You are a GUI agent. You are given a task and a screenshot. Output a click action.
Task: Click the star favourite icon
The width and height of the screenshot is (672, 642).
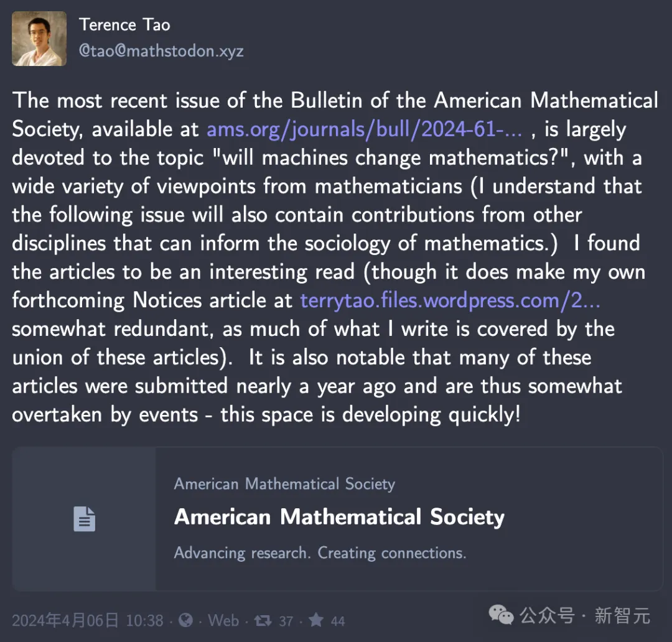[x=316, y=620]
